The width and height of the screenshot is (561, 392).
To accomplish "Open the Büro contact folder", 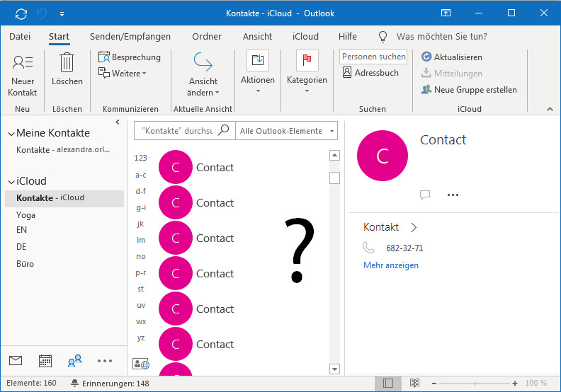I will 25,264.
